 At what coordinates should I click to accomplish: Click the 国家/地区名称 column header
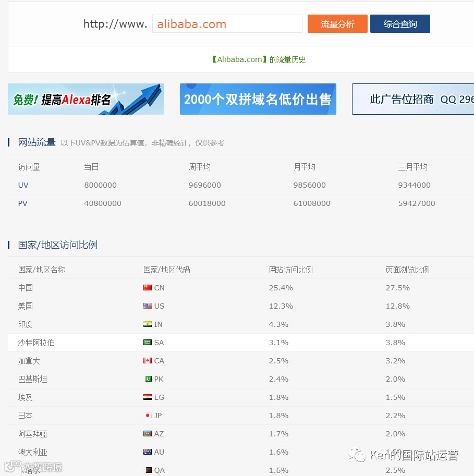pos(42,270)
